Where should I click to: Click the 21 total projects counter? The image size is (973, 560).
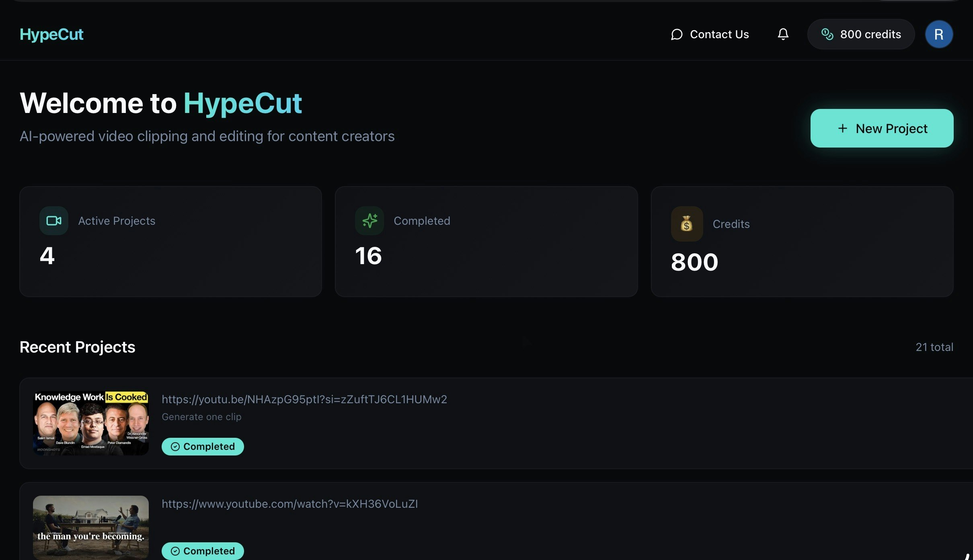(934, 347)
